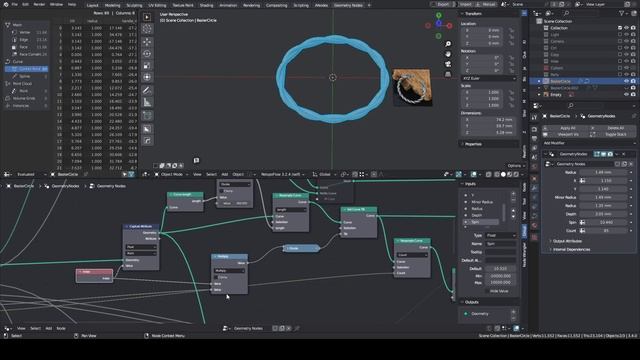Toggle Camera exclude checkbox in outliner
The width and height of the screenshot is (640, 360).
pyautogui.click(x=620, y=41)
